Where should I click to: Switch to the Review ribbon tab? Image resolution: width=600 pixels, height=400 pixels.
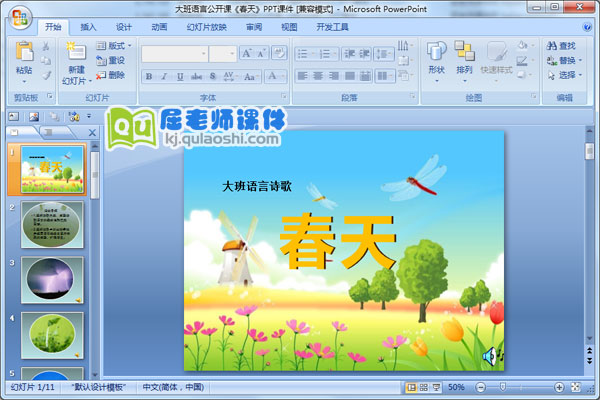click(254, 27)
